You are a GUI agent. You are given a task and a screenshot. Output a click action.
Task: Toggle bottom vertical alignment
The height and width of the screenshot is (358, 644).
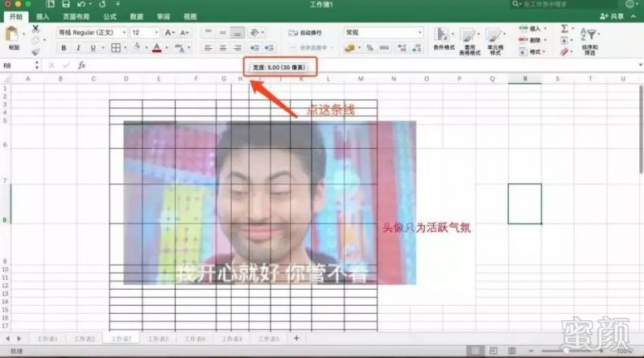tap(237, 32)
